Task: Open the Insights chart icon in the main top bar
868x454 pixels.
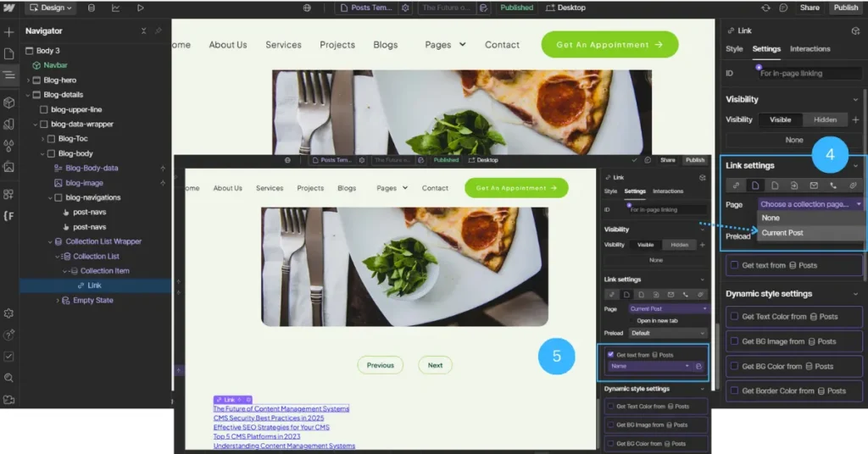Action: [115, 8]
